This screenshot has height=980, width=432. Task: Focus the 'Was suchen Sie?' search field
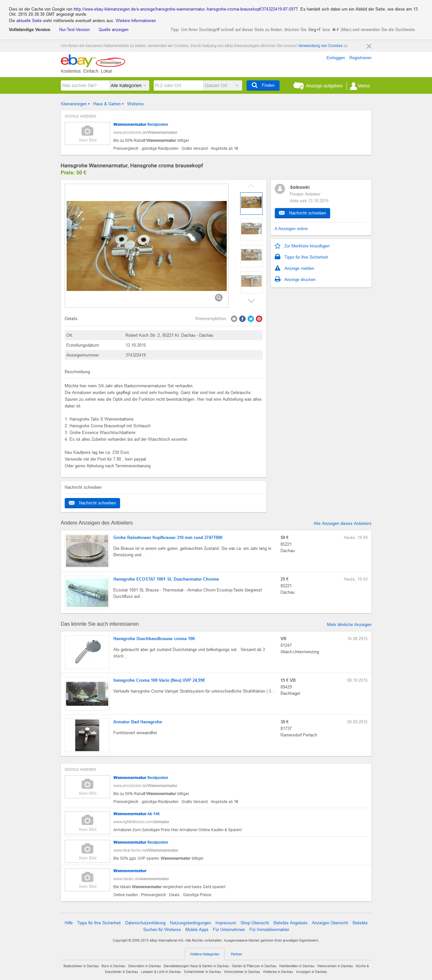[x=85, y=85]
